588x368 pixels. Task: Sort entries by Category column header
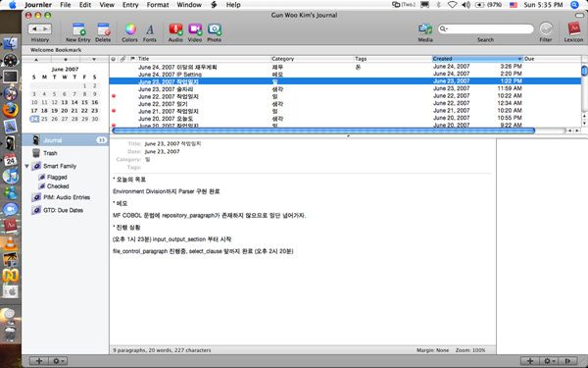pyautogui.click(x=313, y=59)
